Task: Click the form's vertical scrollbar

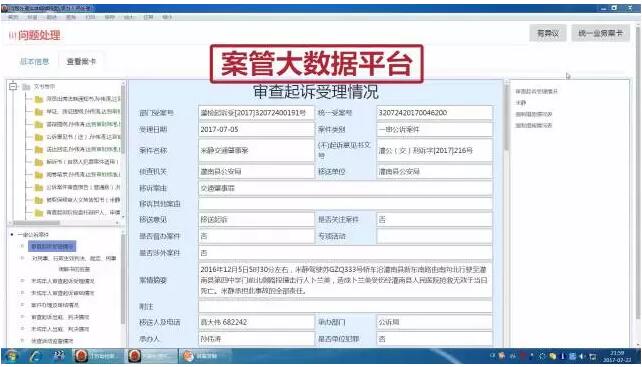Action: (x=506, y=119)
